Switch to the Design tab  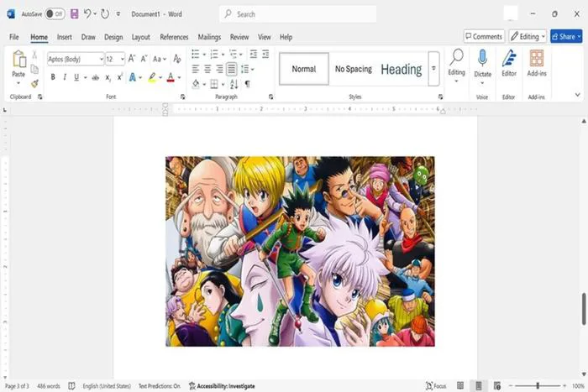pos(113,37)
